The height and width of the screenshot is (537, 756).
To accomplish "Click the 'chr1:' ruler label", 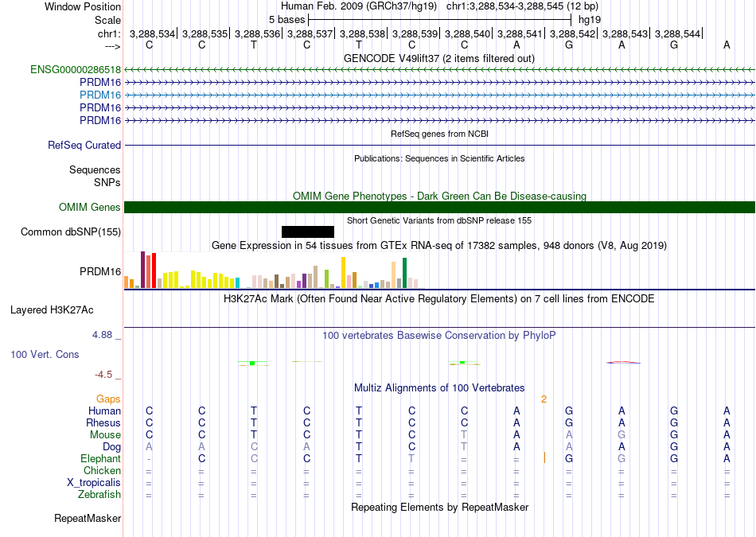I will coord(109,33).
